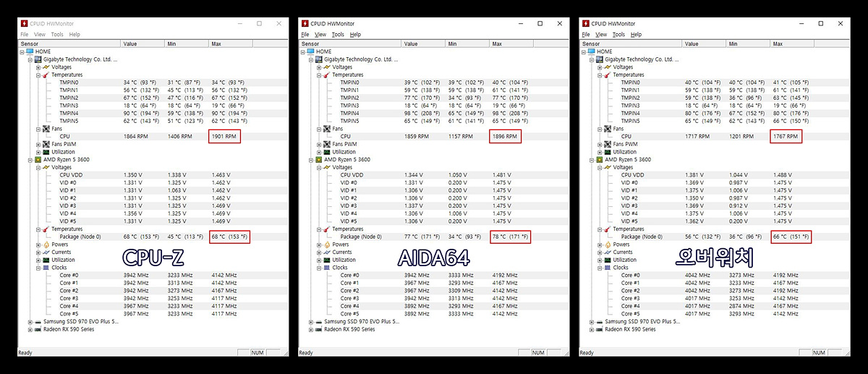The height and width of the screenshot is (374, 868).
Task: Click Ryzen Utilization icon in AIDA64 window
Action: tap(325, 260)
